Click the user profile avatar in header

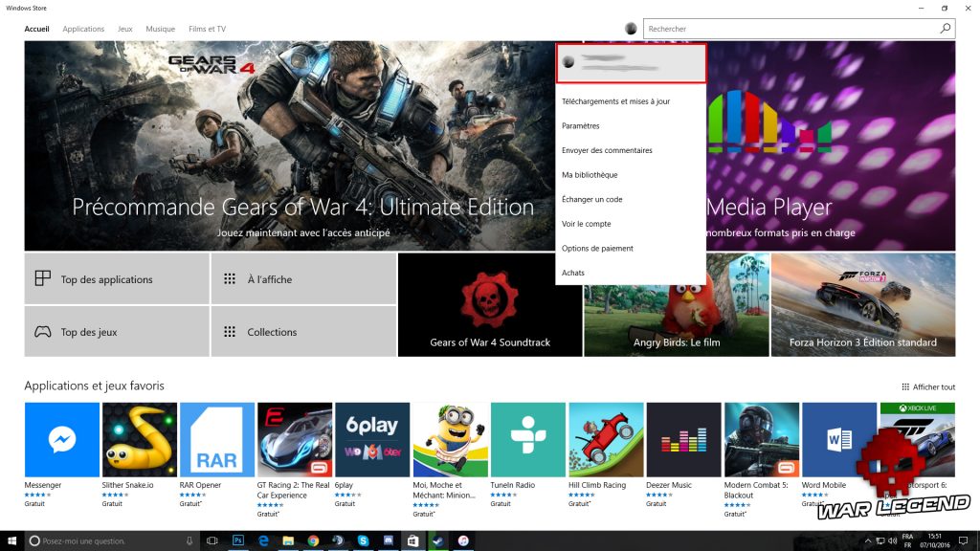pos(631,29)
